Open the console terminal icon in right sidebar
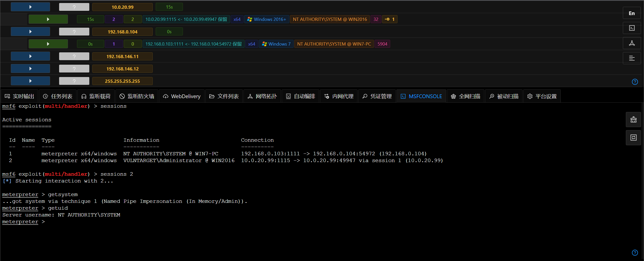 point(632,28)
